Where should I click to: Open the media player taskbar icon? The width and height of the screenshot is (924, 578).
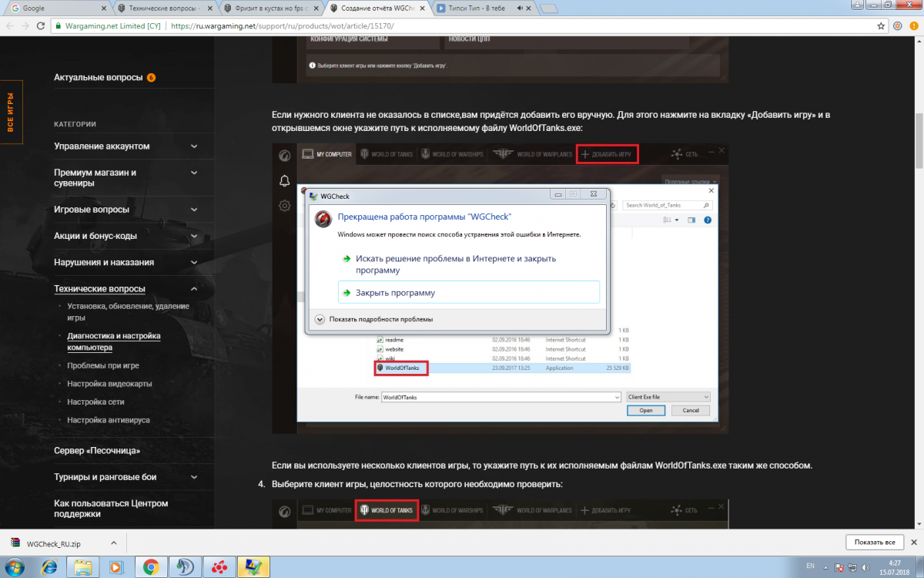(115, 567)
